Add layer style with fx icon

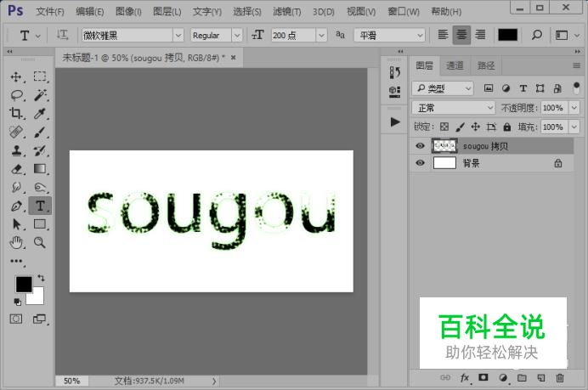(464, 377)
